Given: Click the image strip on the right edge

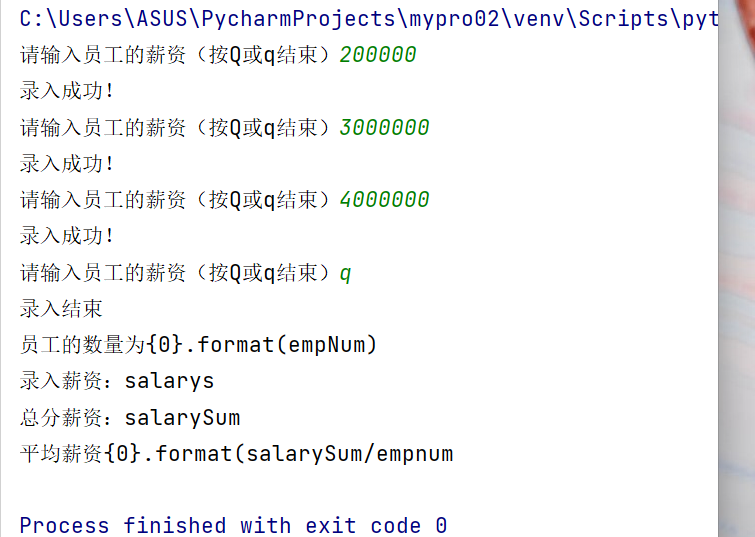Looking at the screenshot, I should [x=737, y=268].
